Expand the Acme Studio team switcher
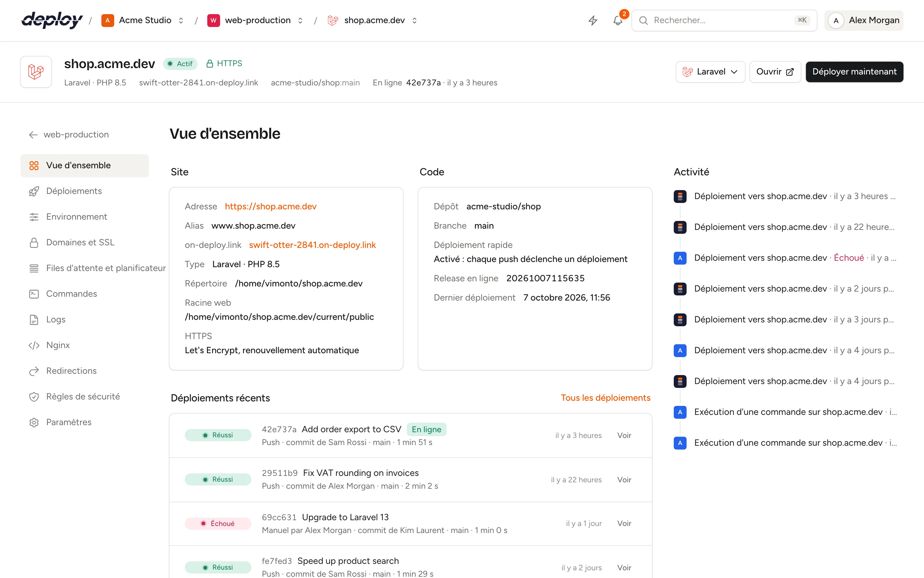This screenshot has height=578, width=924. pyautogui.click(x=181, y=20)
